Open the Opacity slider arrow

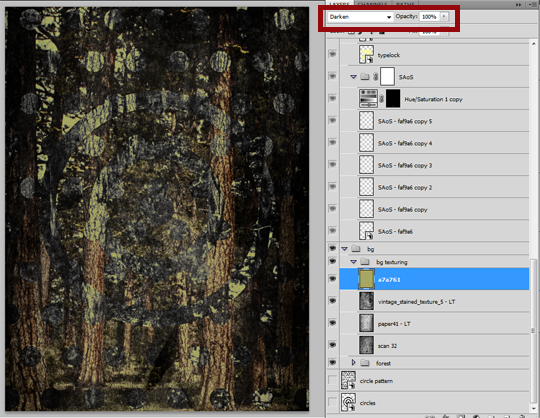point(444,16)
